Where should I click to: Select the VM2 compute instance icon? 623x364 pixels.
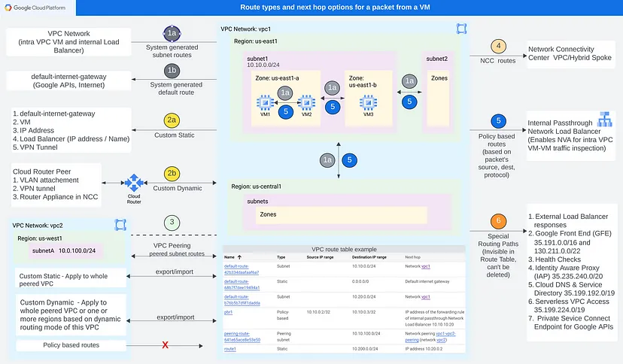click(307, 102)
